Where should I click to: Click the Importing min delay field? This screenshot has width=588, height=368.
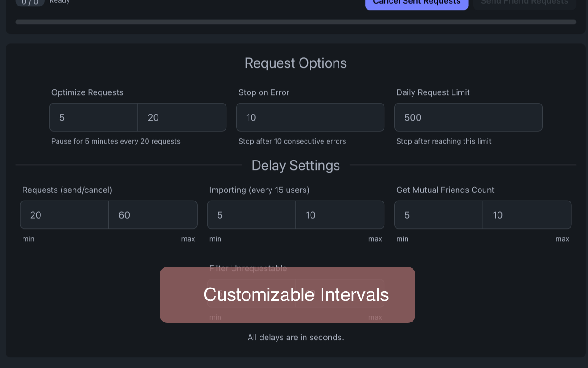coord(251,215)
